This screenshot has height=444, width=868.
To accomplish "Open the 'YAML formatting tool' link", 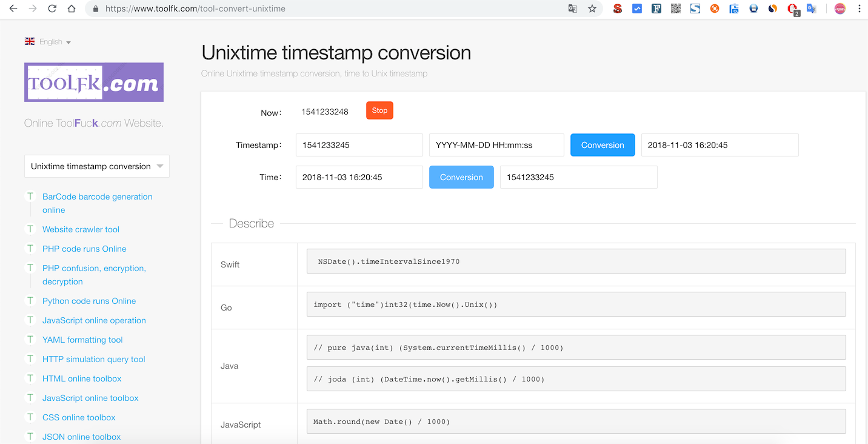I will coord(82,340).
